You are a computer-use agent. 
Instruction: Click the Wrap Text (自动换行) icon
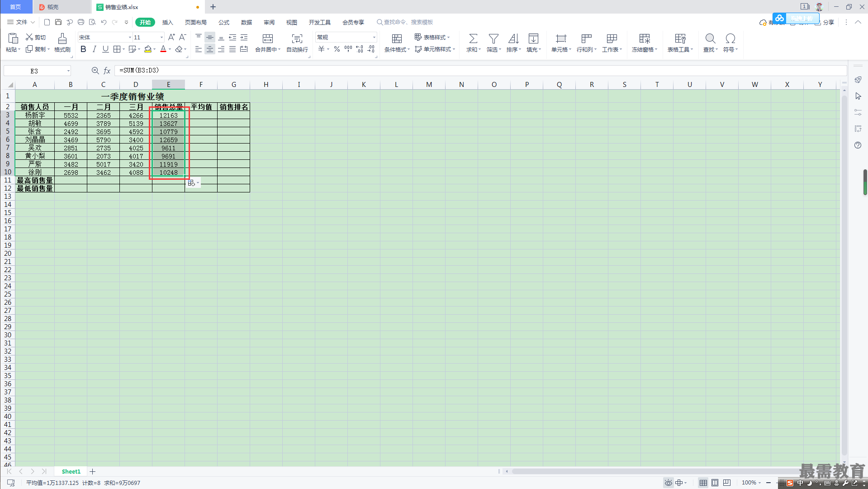click(297, 38)
